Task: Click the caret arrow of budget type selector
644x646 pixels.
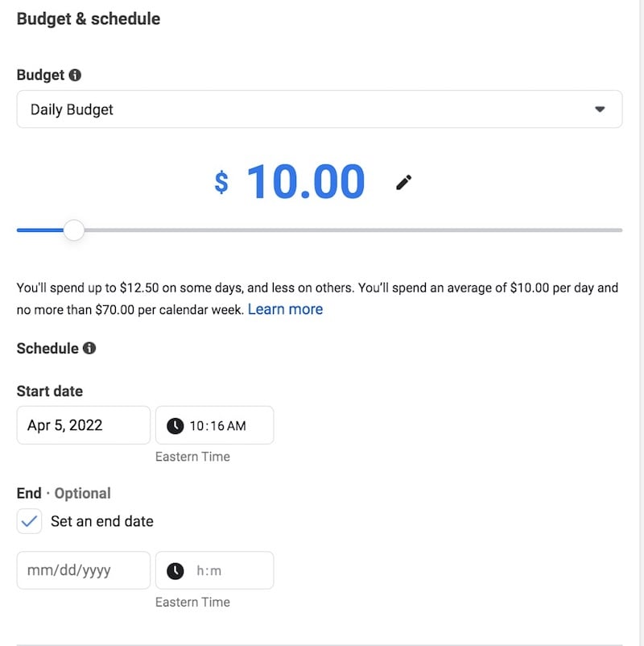Action: 600,110
